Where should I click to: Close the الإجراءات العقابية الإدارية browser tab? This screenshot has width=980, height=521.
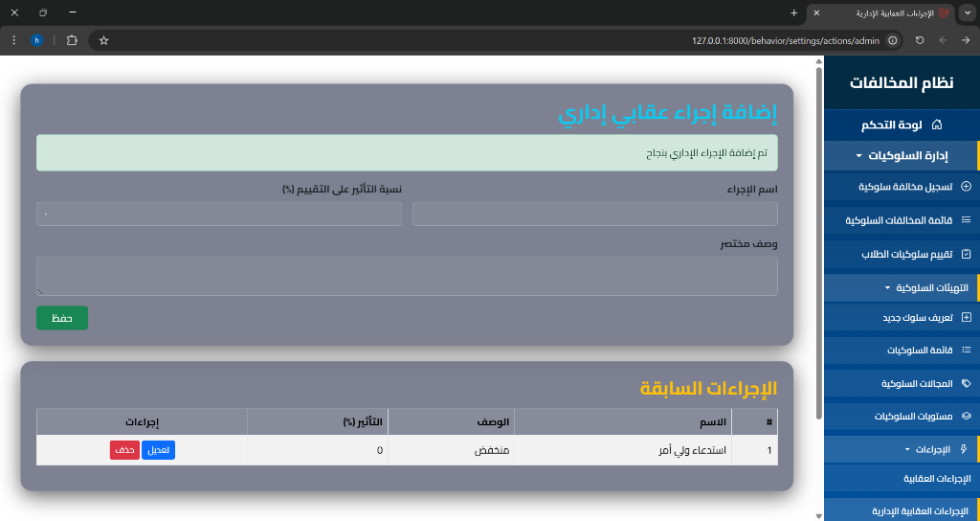(x=816, y=12)
